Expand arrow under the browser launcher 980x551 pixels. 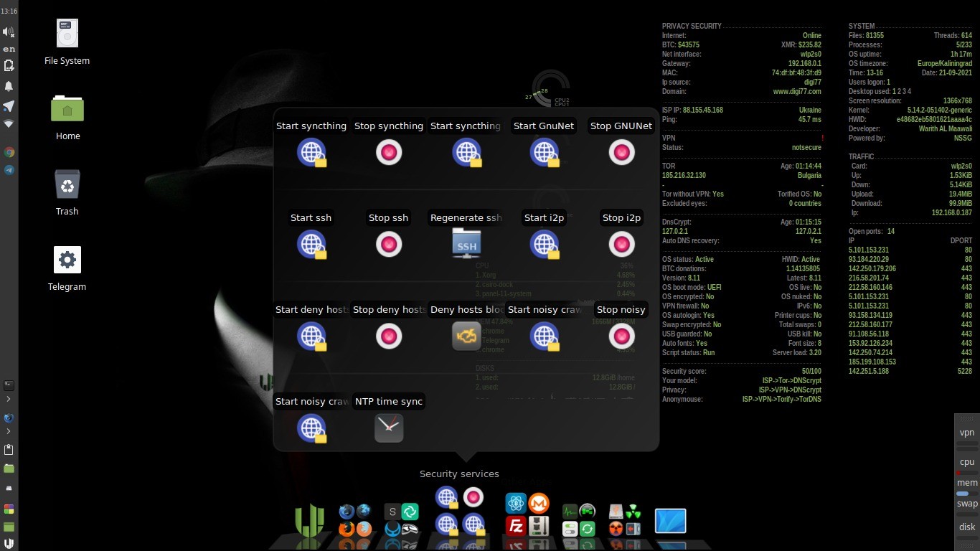[x=9, y=431]
